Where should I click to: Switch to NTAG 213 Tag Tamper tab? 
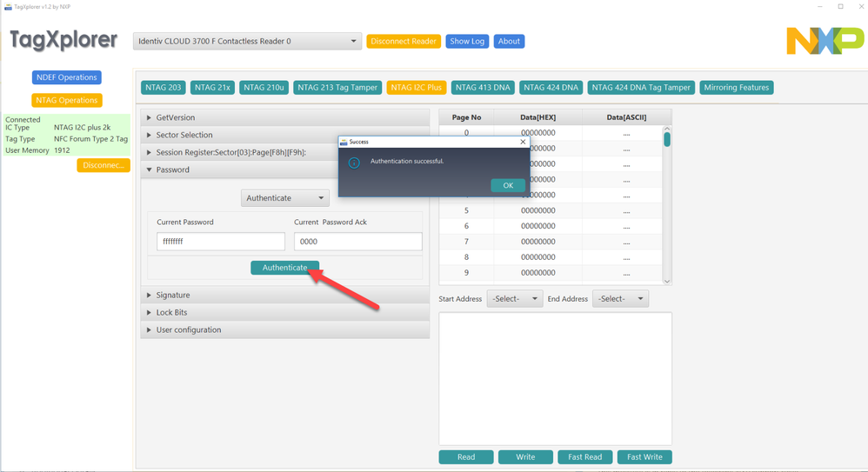(337, 88)
